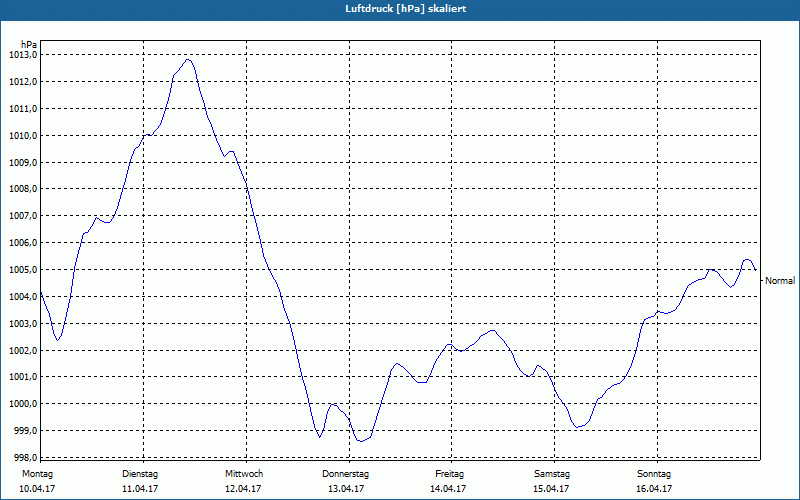Select the 1013,0 axis value
This screenshot has width=800, height=500.
tap(23, 55)
